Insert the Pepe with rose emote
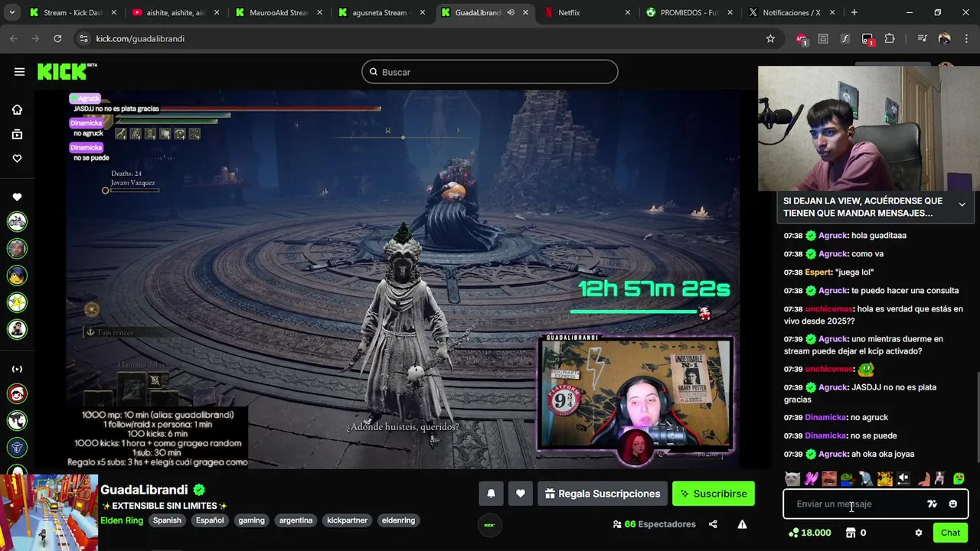The height and width of the screenshot is (551, 980). coord(848,479)
